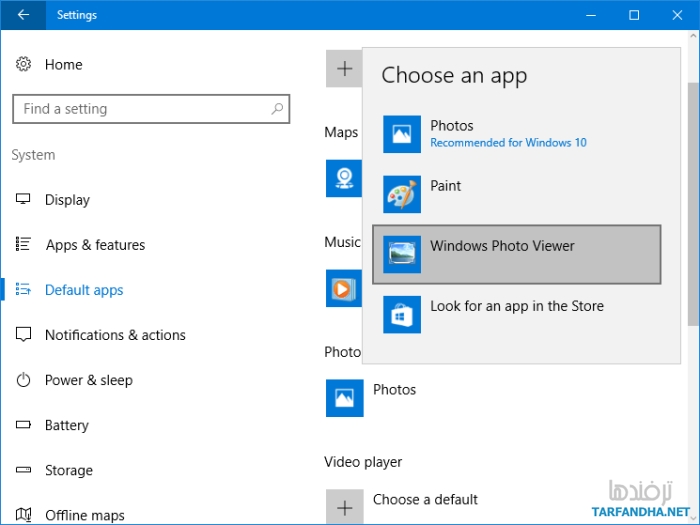The image size is (700, 525).
Task: Go back using the Settings back arrow
Action: point(23,15)
